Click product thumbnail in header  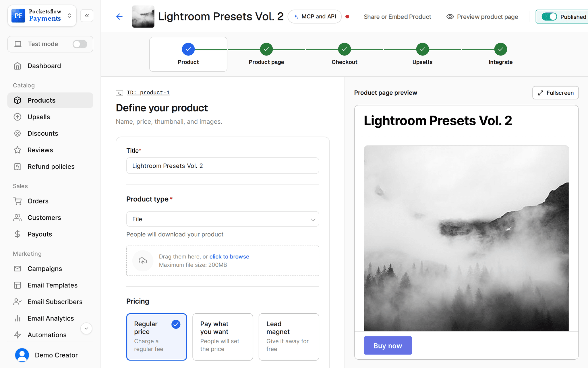(x=143, y=17)
